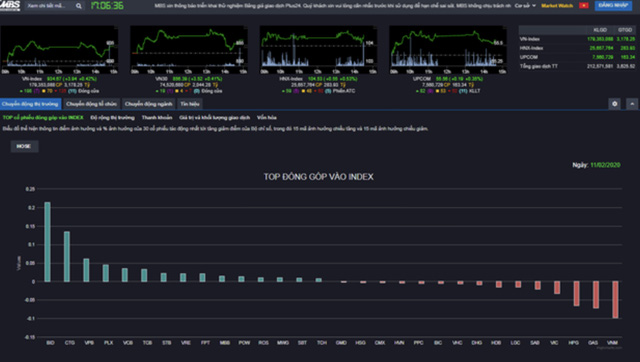This screenshot has height=362, width=640.
Task: Switch to Chuyển động thị trường tab
Action: point(30,104)
